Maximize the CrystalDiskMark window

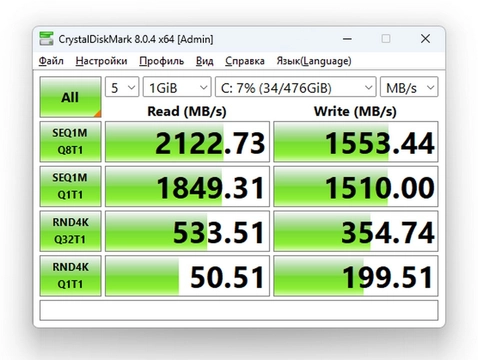386,39
